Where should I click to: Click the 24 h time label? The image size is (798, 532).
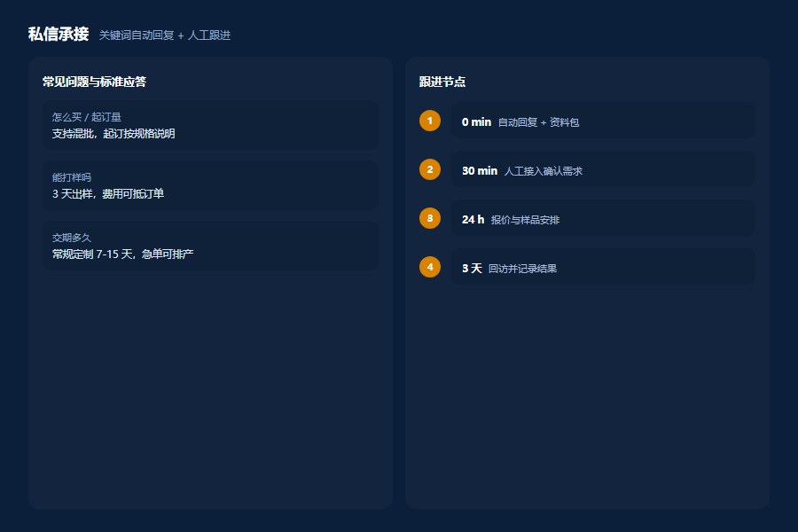[473, 219]
